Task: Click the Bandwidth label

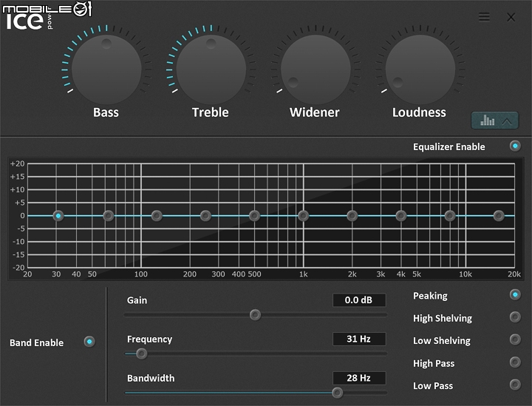Action: coord(151,378)
